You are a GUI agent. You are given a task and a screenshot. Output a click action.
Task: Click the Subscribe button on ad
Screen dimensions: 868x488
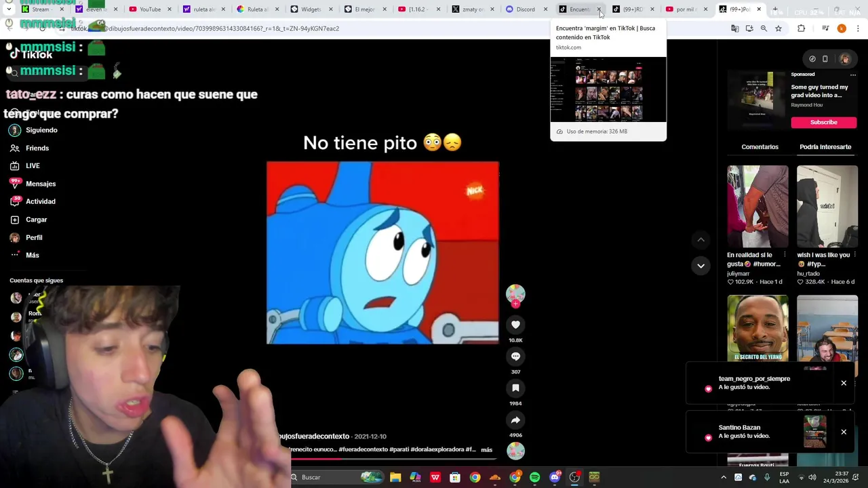point(823,123)
